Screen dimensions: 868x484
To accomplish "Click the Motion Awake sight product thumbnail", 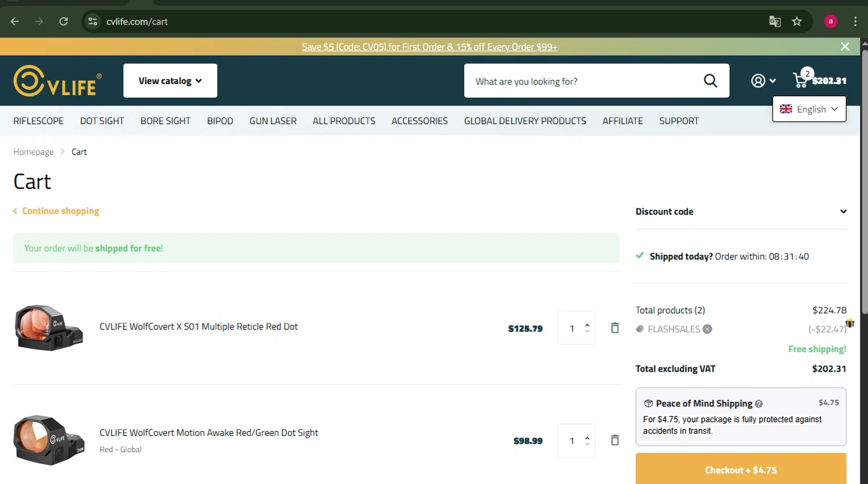I will (49, 439).
